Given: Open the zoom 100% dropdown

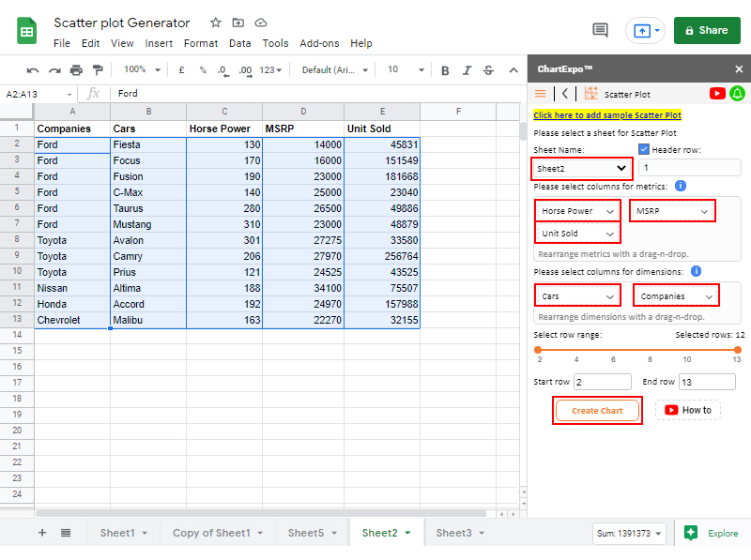Looking at the screenshot, I should 142,69.
